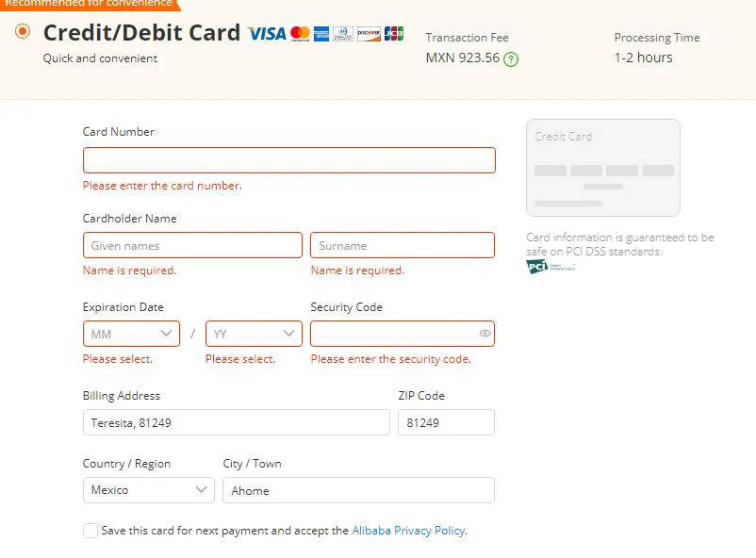This screenshot has width=756, height=558.
Task: Click the Diners Club logo
Action: (343, 34)
